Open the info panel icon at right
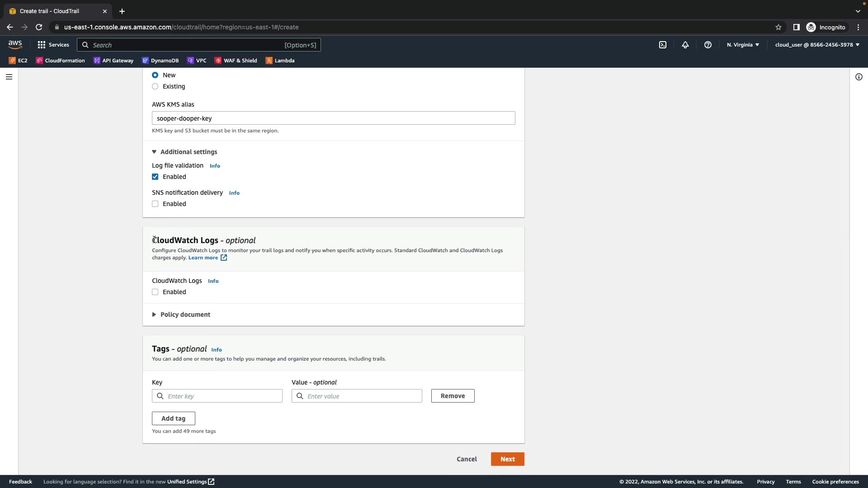Viewport: 868px width, 488px height. 859,77
